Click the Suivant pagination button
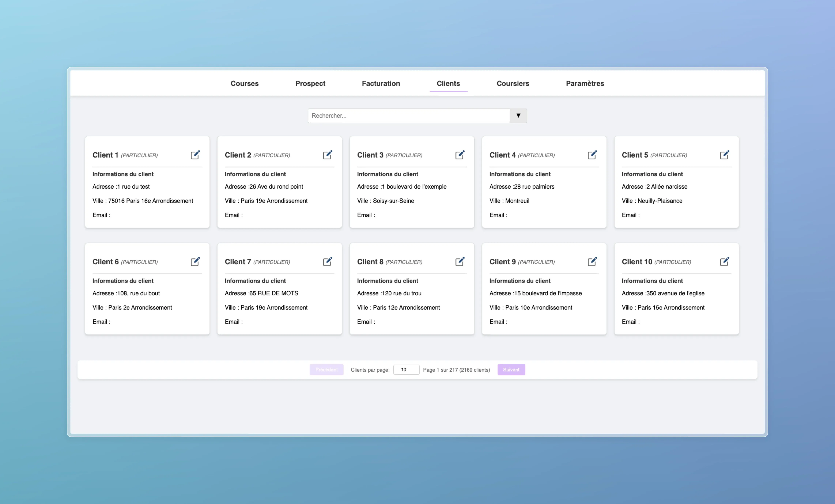The width and height of the screenshot is (835, 504). coord(511,370)
